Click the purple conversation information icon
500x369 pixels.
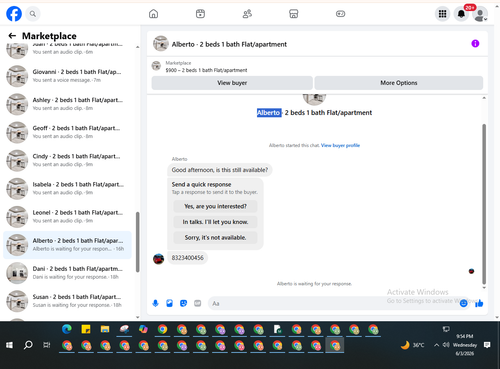[475, 44]
